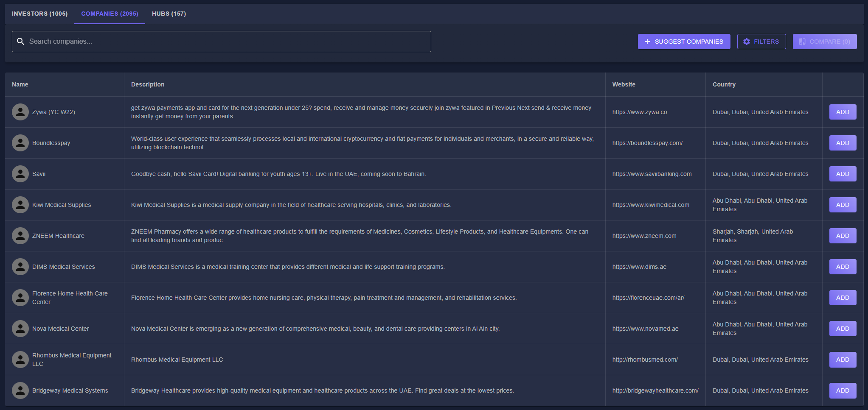Select the Companies tab
This screenshot has width=868, height=410.
click(x=110, y=14)
